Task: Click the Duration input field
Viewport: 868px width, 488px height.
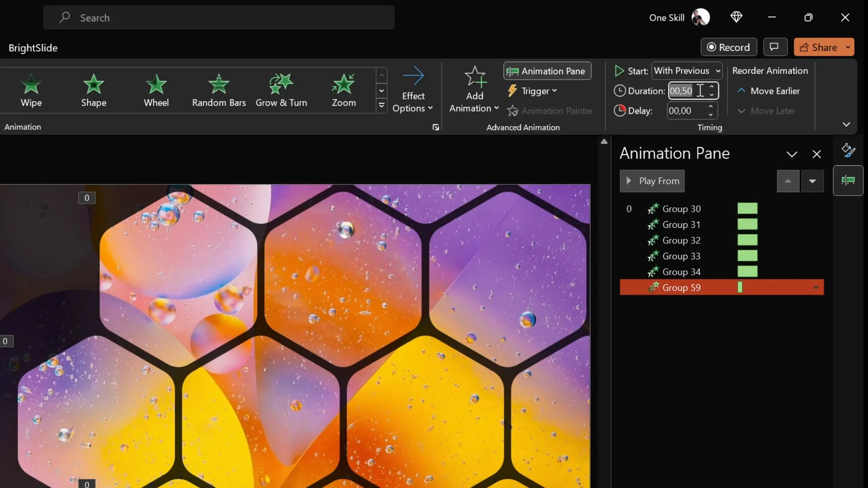Action: [x=687, y=91]
